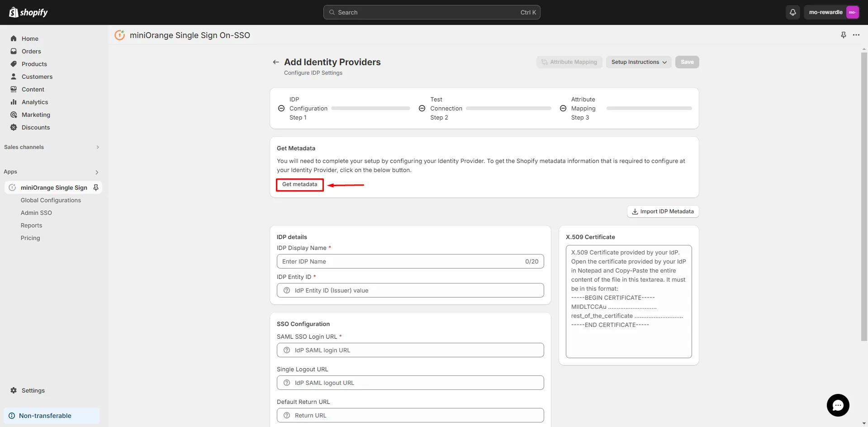Open Global Configurations menu item
The width and height of the screenshot is (868, 427).
click(x=51, y=200)
